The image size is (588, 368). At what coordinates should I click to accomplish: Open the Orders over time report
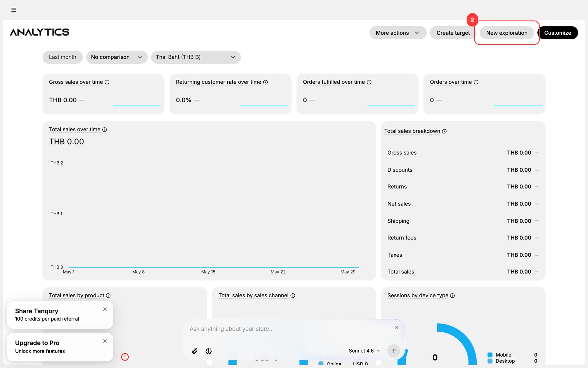pos(451,82)
